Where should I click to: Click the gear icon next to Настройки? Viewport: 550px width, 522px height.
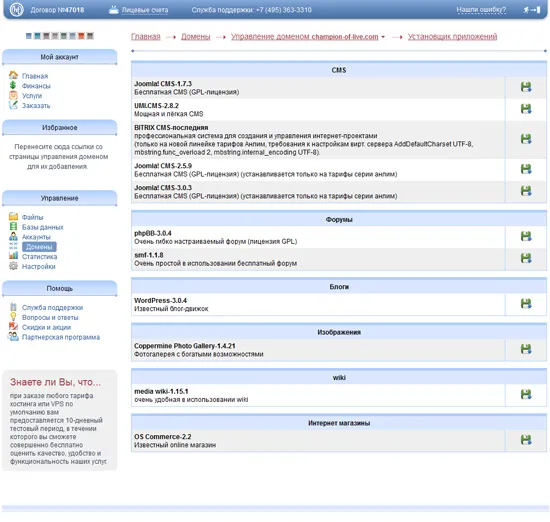[13, 266]
